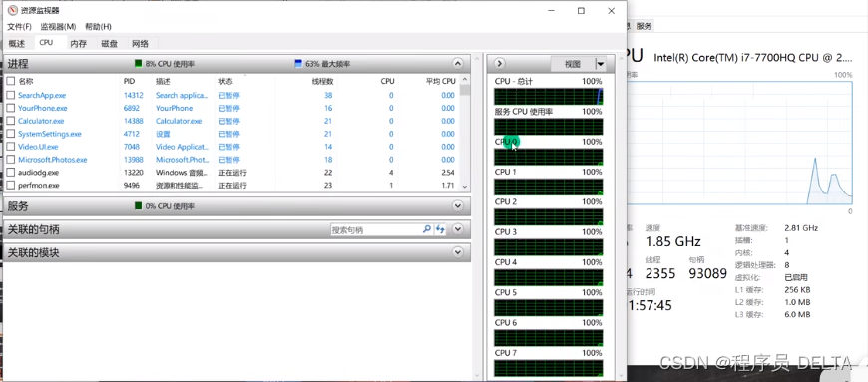Click the 1.85 GHz speed value in Task Manager
868x382 pixels.
point(673,242)
